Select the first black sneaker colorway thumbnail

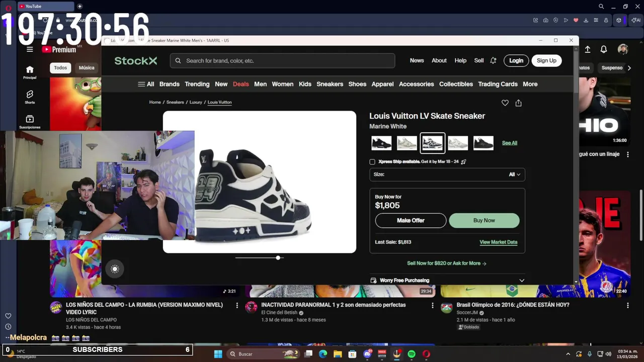(x=381, y=143)
